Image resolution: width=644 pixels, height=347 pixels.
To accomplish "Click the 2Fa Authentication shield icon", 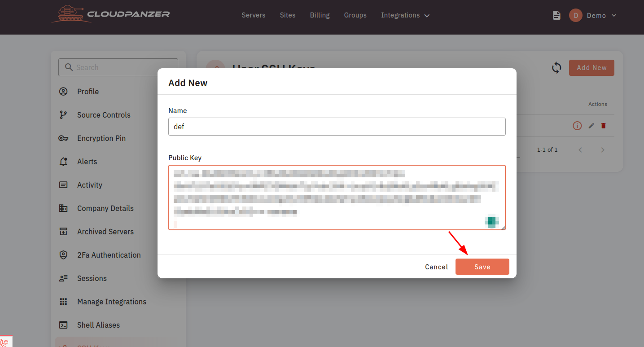I will [63, 255].
